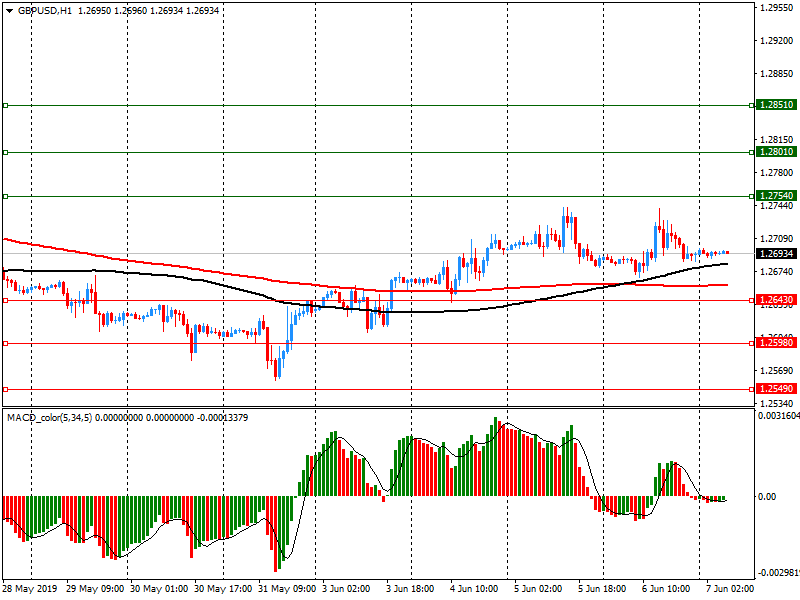Click the 31 May 09:00 time label
This screenshot has width=800, height=600.
287,589
